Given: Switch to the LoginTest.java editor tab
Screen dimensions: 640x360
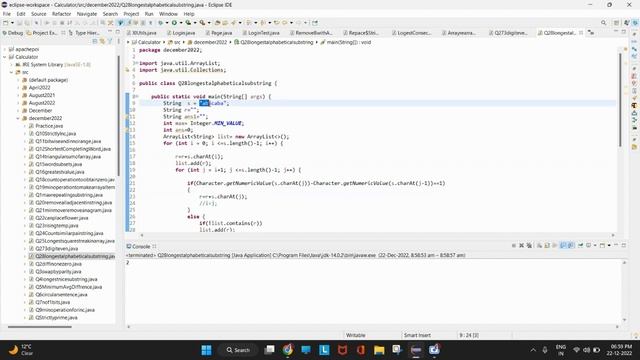Looking at the screenshot, I should (261, 33).
